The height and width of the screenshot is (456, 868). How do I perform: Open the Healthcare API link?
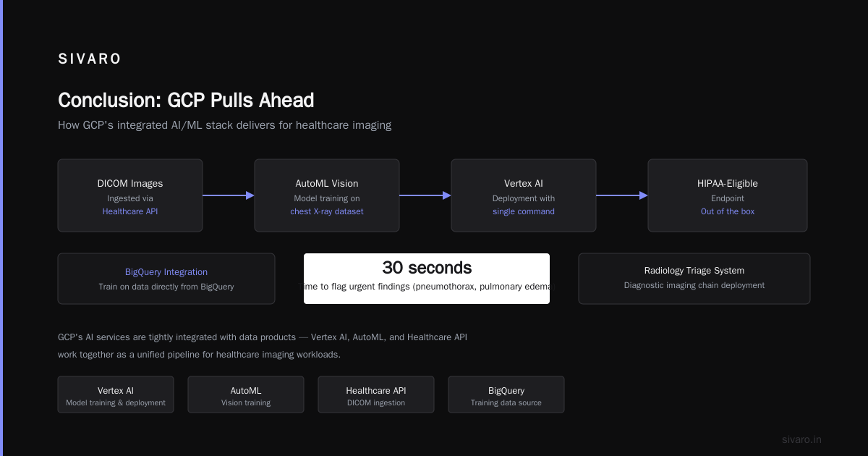click(x=130, y=211)
